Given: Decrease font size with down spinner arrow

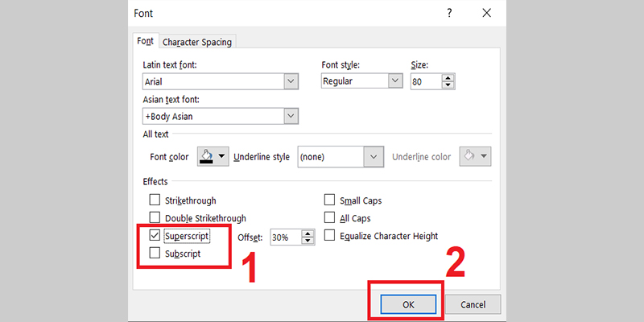Looking at the screenshot, I should [448, 85].
